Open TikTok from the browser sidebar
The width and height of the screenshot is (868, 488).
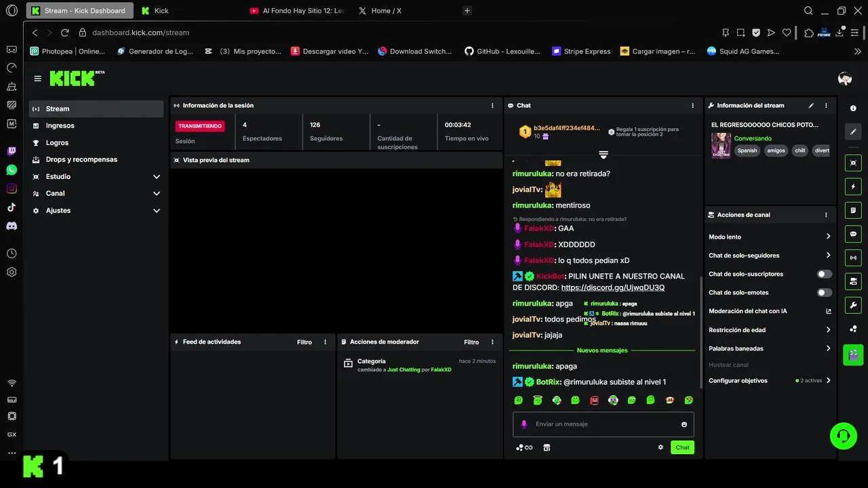(12, 207)
